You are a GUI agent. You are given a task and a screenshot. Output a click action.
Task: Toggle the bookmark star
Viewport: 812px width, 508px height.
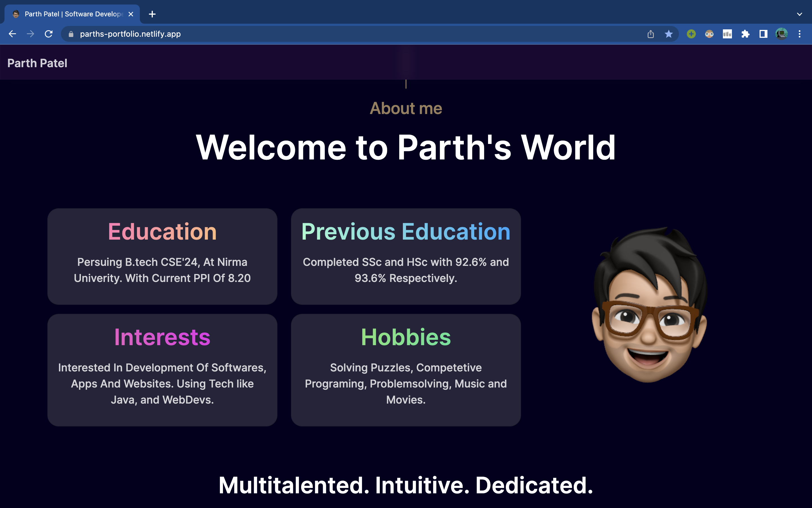click(669, 34)
